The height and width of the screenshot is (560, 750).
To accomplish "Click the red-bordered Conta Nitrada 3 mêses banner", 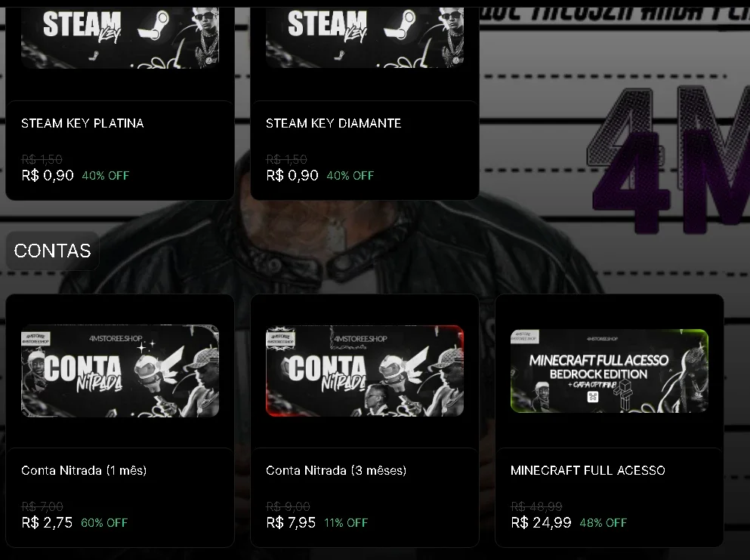I will (x=365, y=371).
